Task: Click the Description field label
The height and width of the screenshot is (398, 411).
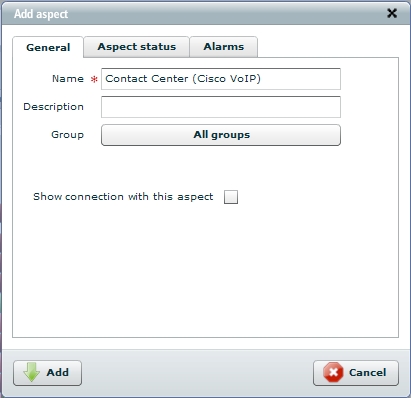Action: [53, 107]
